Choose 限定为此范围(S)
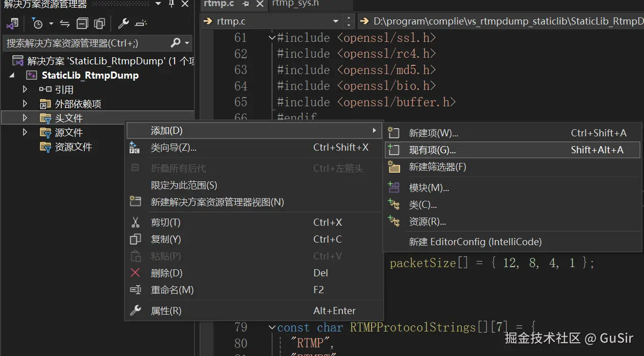The height and width of the screenshot is (356, 644). pyautogui.click(x=254, y=185)
